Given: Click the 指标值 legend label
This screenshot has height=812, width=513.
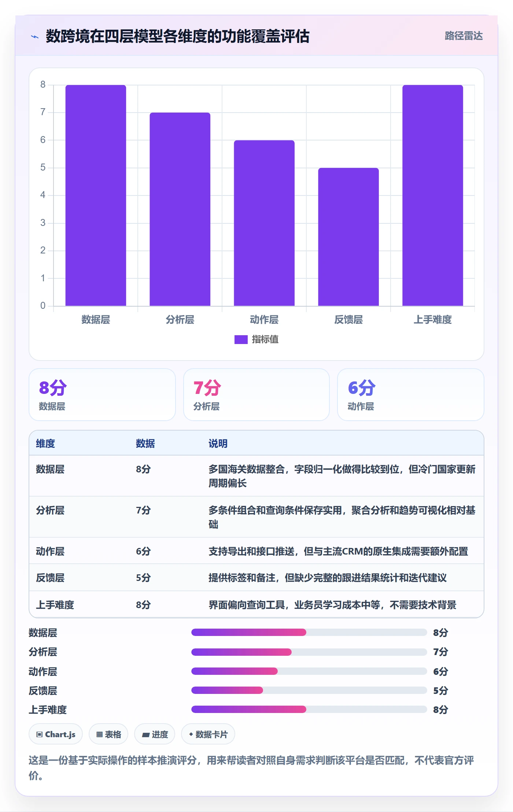Looking at the screenshot, I should [x=265, y=340].
